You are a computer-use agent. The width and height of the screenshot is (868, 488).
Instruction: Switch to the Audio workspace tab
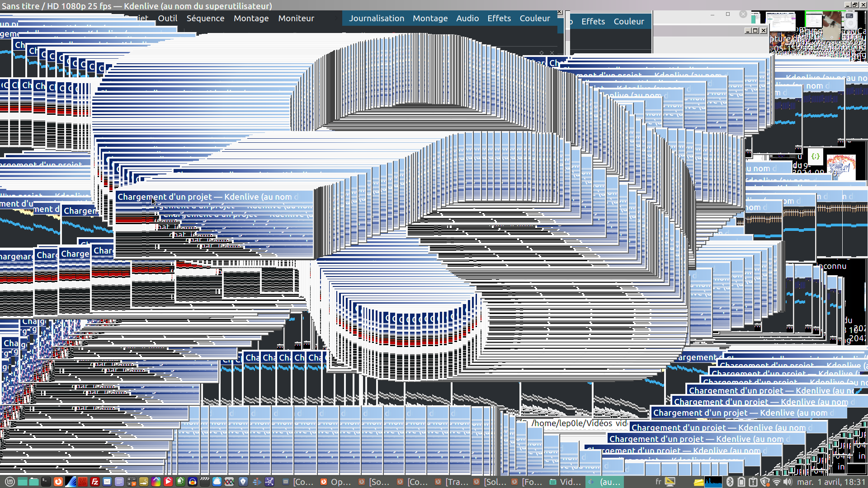tap(467, 19)
